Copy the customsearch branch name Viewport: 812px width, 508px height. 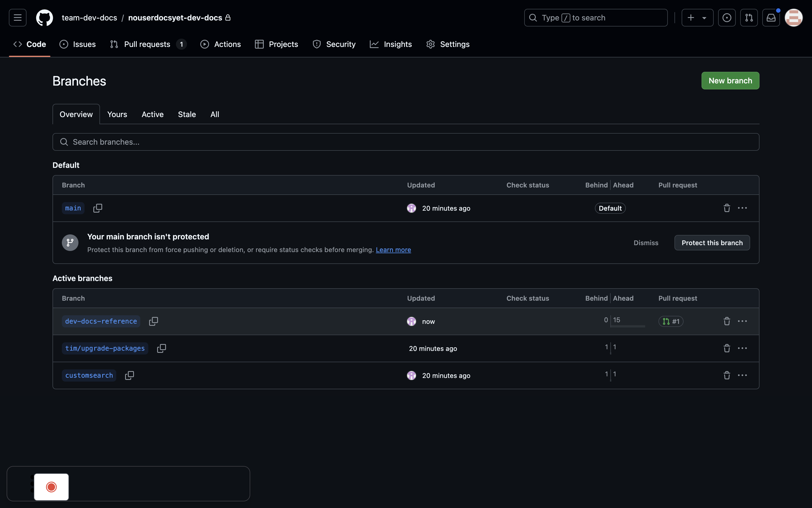pos(130,375)
